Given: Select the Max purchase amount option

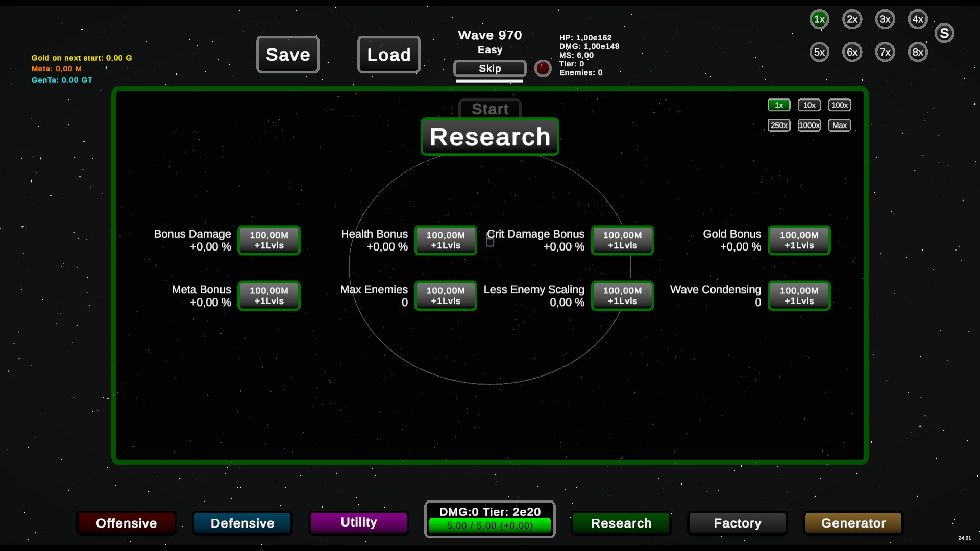Looking at the screenshot, I should point(839,126).
